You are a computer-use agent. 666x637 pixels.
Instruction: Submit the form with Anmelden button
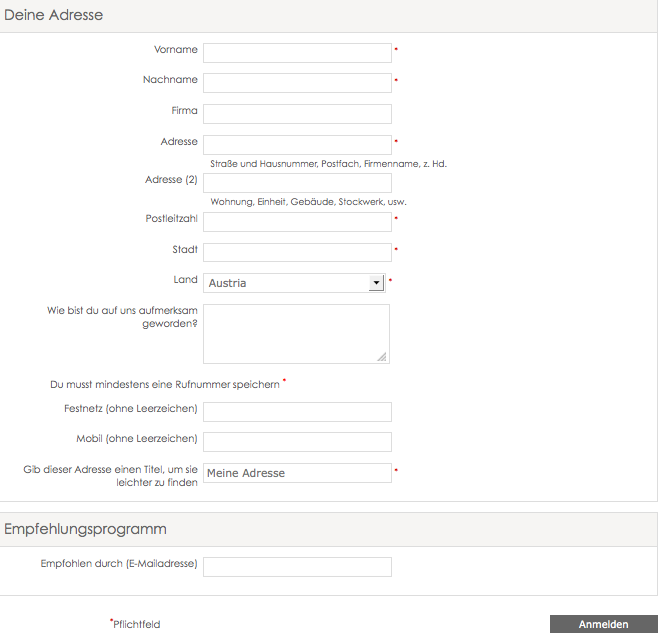tap(604, 624)
